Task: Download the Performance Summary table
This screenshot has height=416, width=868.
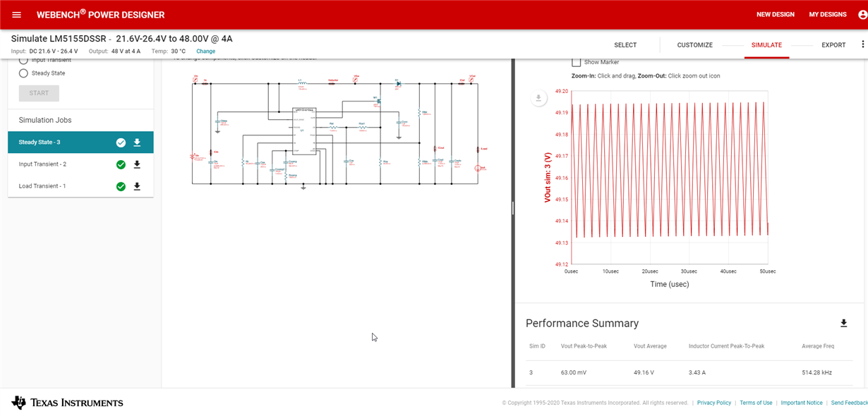Action: point(843,323)
